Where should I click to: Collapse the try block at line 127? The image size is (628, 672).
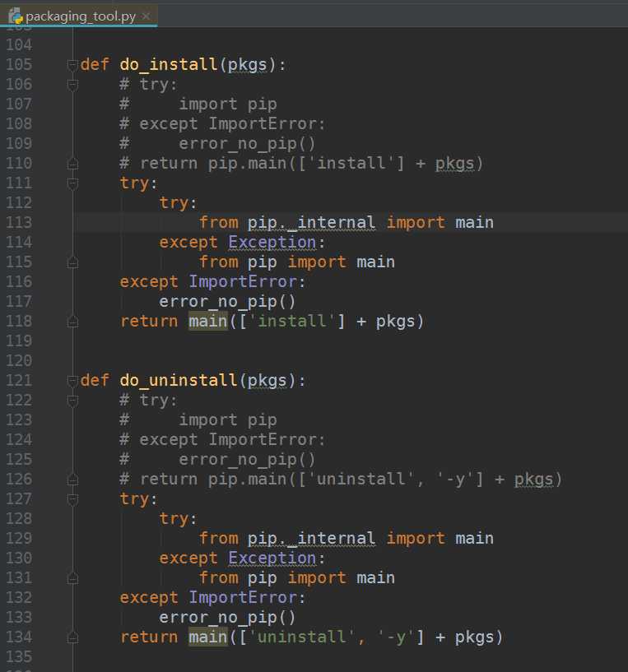pos(72,498)
